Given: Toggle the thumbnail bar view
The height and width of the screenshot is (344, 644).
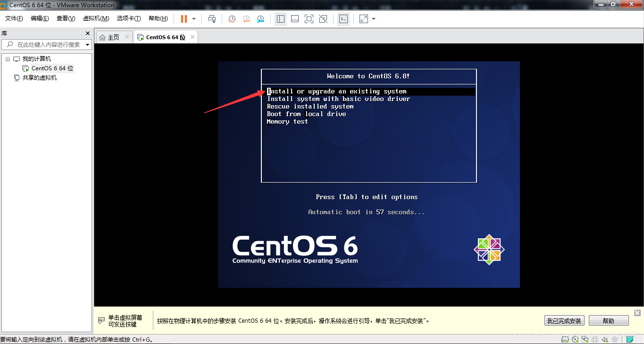Looking at the screenshot, I should tap(295, 19).
